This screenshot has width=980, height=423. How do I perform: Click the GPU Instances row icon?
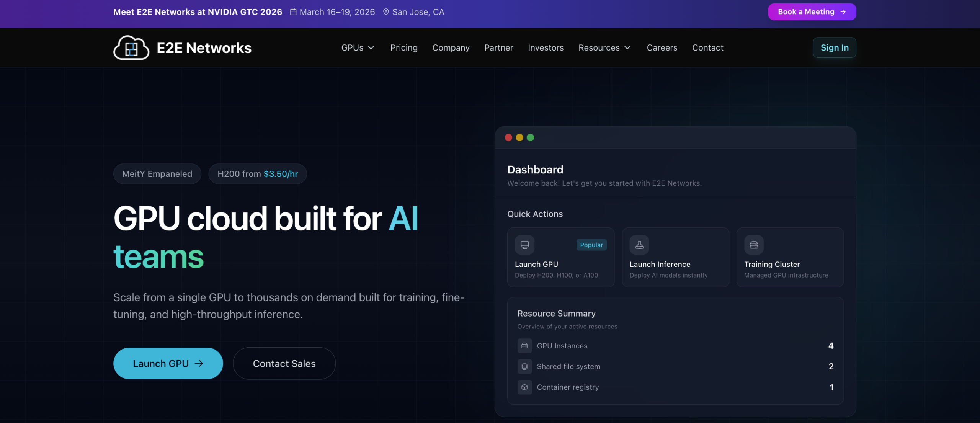click(x=524, y=346)
